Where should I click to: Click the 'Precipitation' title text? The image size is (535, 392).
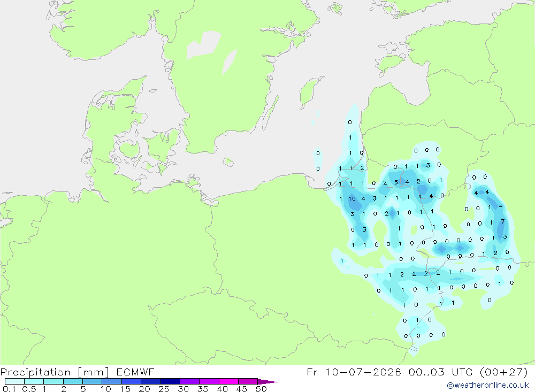35,372
